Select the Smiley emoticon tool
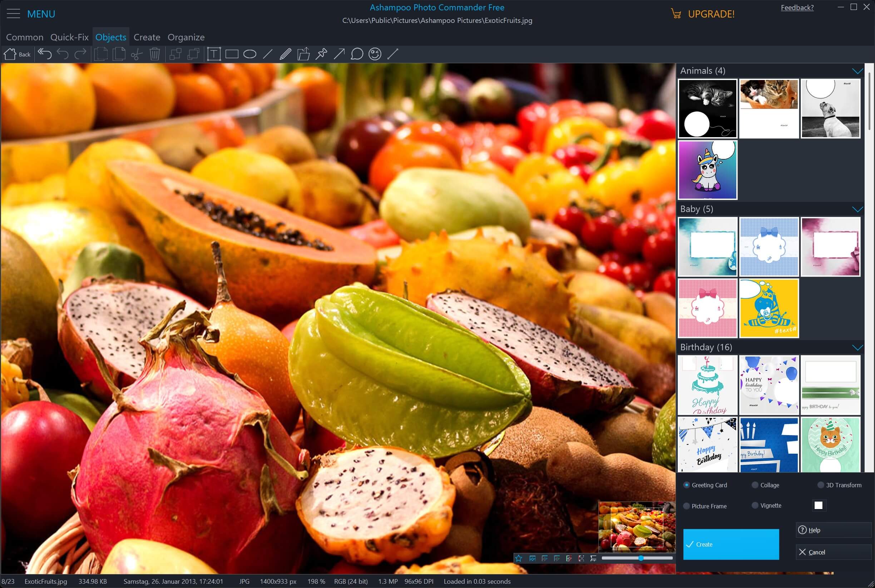875x588 pixels. (375, 54)
